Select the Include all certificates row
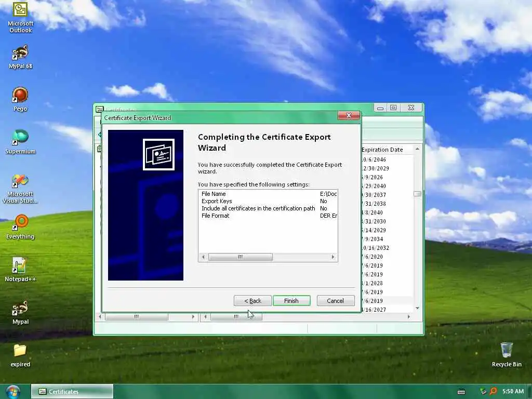Image resolution: width=532 pixels, height=399 pixels. [x=268, y=208]
